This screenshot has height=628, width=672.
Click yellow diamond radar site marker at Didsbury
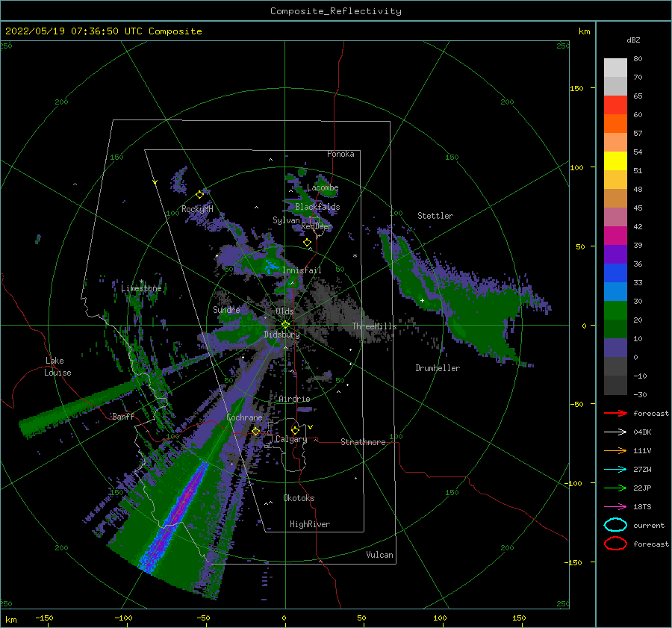click(285, 325)
